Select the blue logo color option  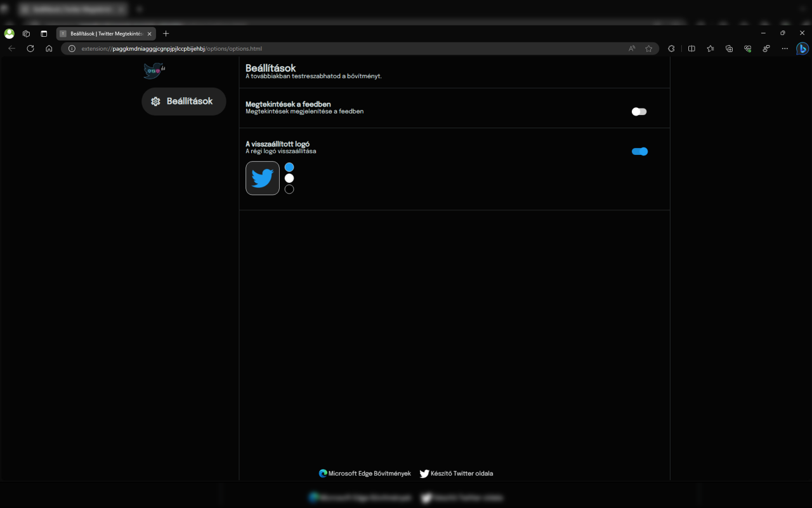tap(289, 167)
